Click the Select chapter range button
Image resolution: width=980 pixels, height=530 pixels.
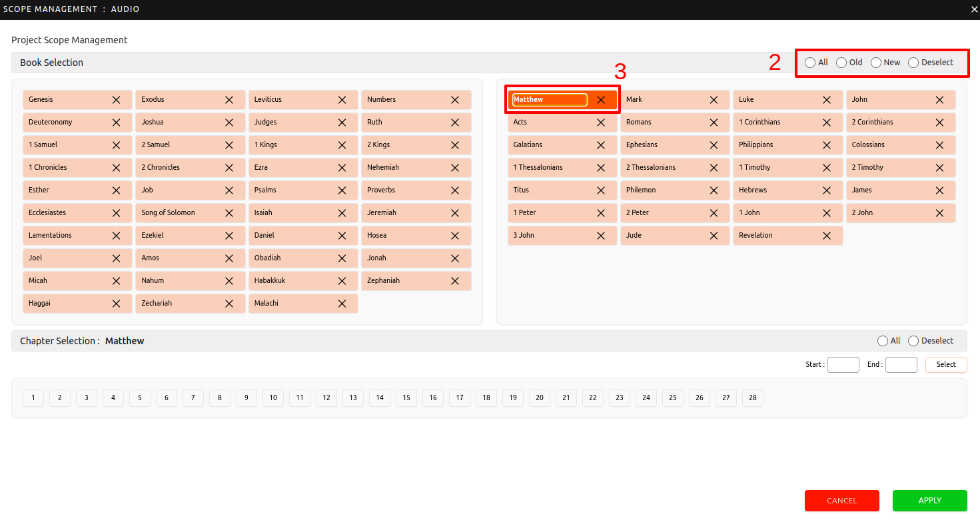[945, 365]
